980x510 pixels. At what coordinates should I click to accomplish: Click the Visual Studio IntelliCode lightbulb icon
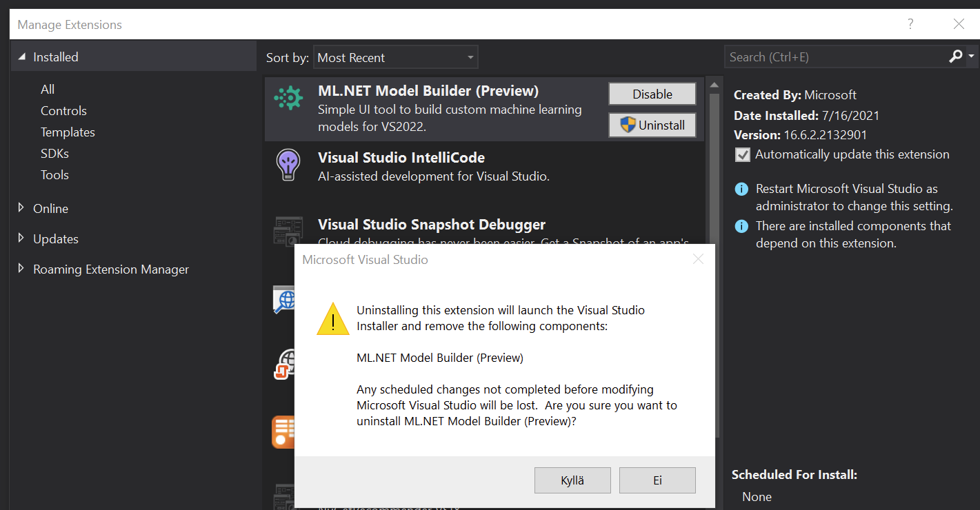click(x=288, y=165)
